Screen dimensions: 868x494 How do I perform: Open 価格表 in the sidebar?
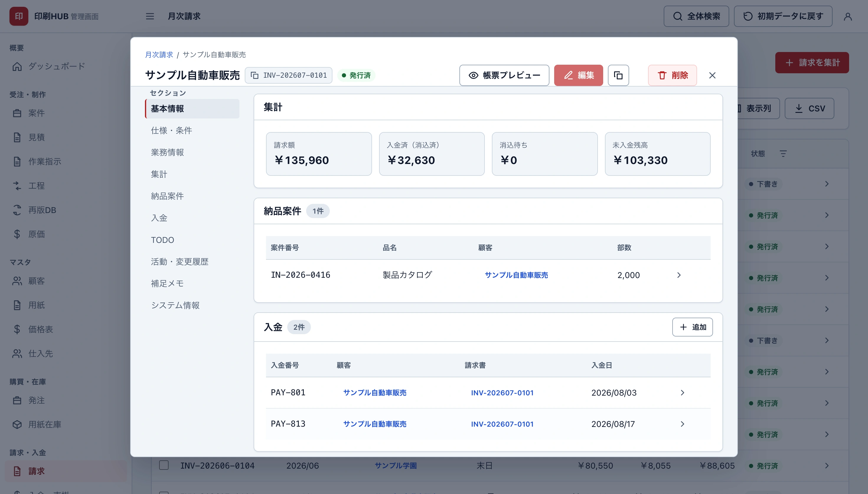(x=66, y=329)
